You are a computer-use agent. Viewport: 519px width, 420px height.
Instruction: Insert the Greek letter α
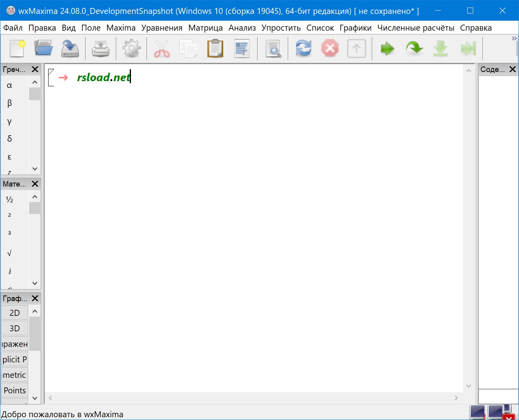click(x=10, y=85)
